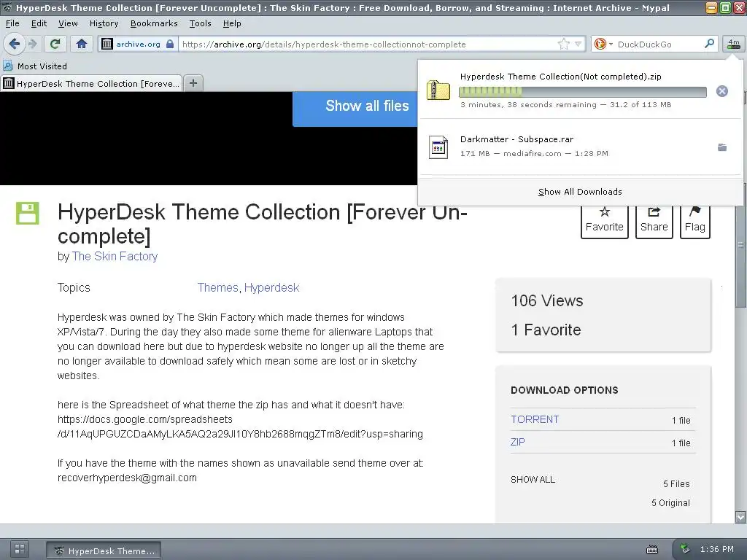Click the recoverhyperdesk@gmail.com email text
Viewport: 747px width, 560px height.
127,478
